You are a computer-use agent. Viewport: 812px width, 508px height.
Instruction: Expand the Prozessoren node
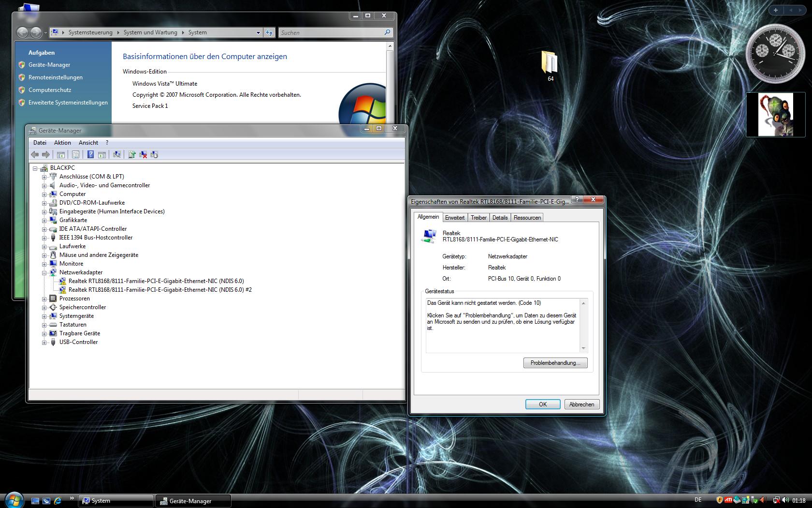44,299
